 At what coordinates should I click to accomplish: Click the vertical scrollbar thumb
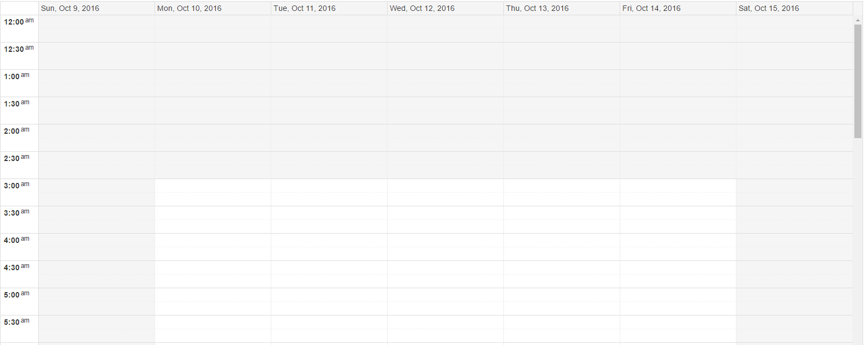coord(858,81)
